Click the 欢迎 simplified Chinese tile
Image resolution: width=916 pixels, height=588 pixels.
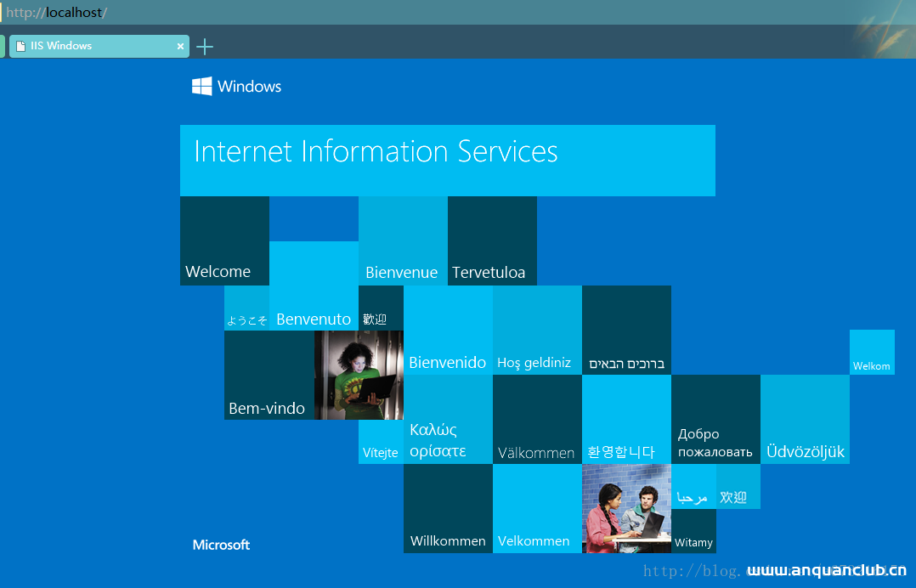[x=738, y=486]
